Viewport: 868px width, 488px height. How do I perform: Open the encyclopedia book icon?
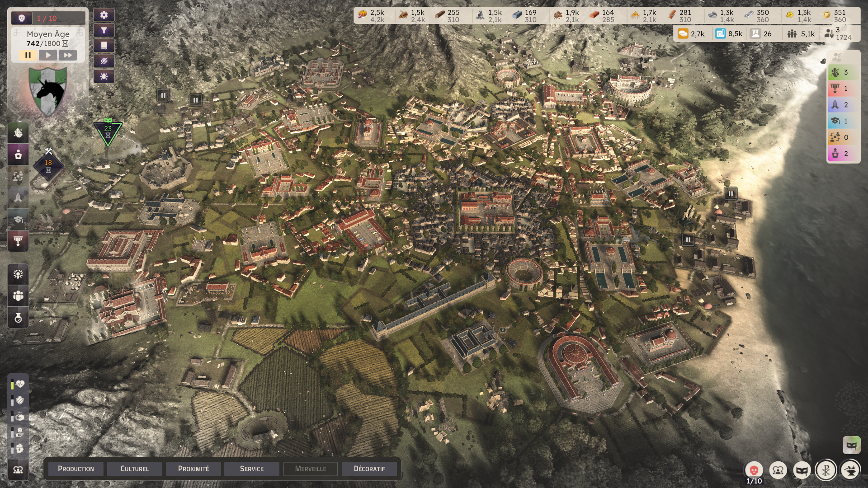[104, 46]
